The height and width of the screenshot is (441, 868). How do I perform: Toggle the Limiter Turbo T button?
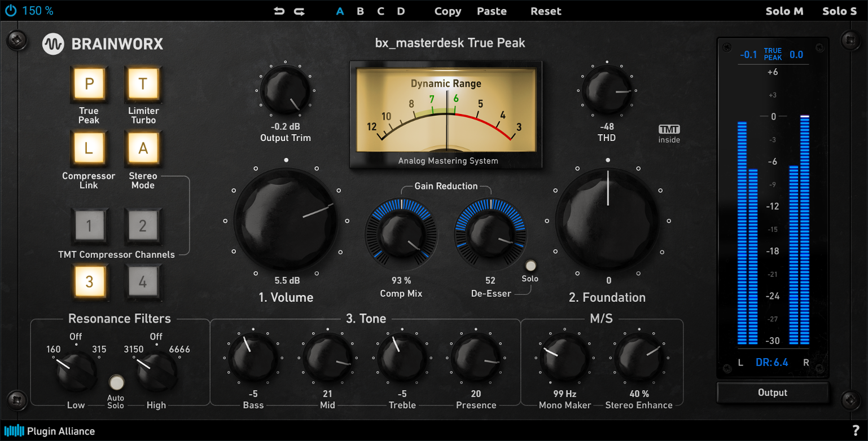coord(143,84)
